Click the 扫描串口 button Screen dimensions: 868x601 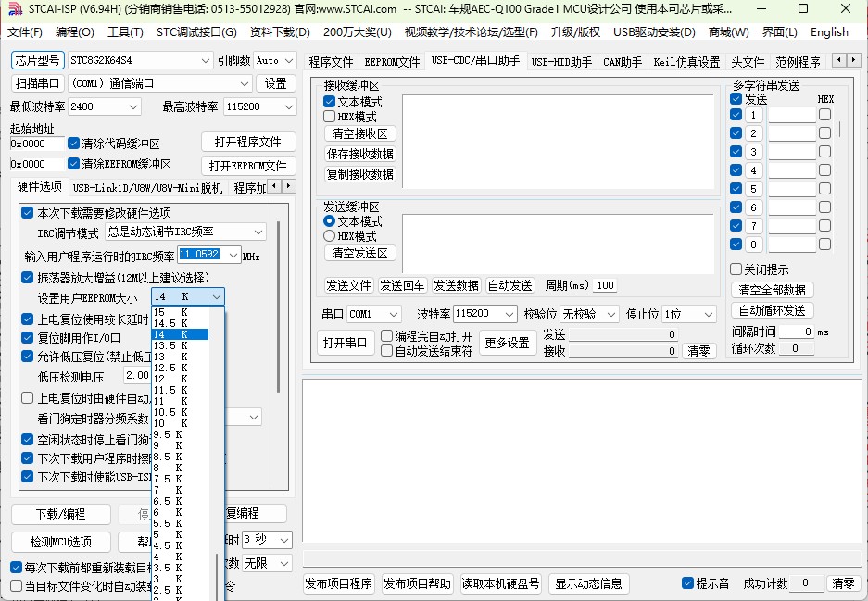click(38, 83)
